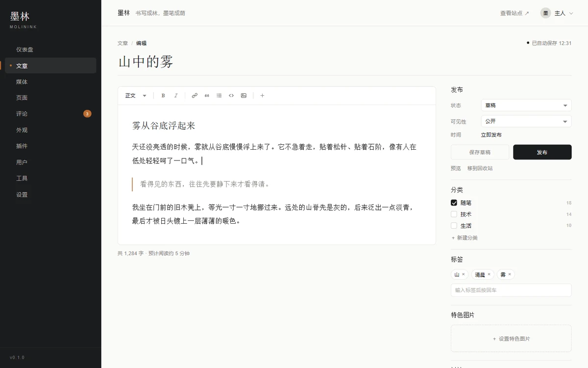The image size is (588, 368).
Task: Open the 状态 dropdown showing 草稿
Action: point(526,105)
